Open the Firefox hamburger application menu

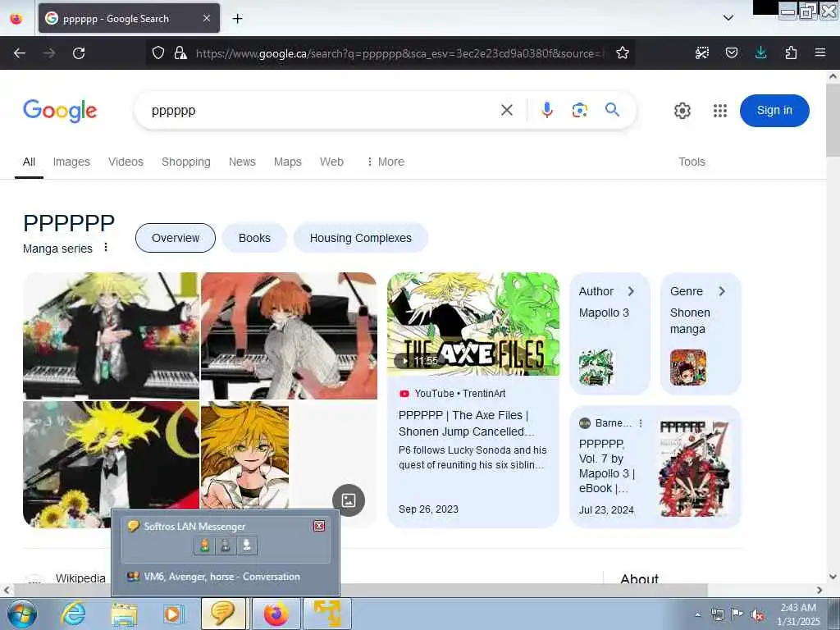point(820,52)
